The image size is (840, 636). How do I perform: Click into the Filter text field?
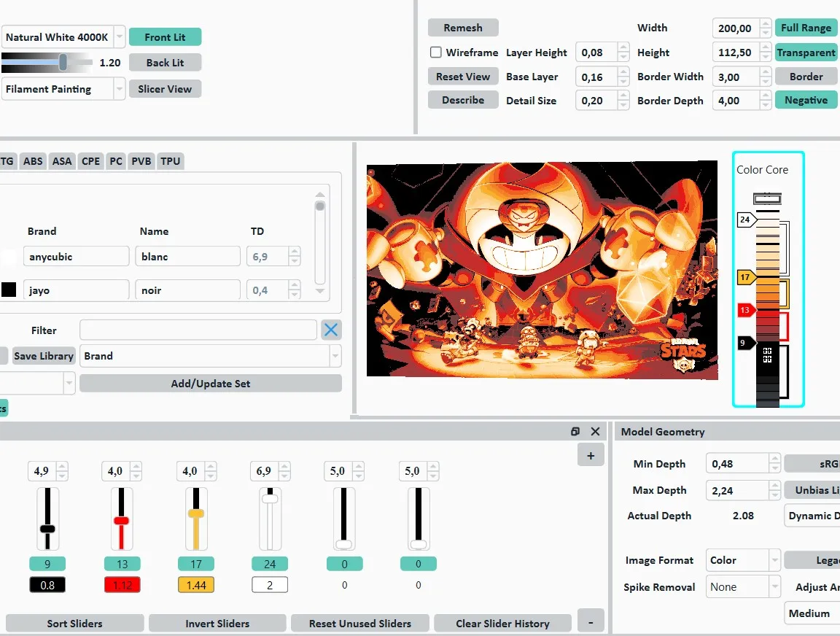198,330
